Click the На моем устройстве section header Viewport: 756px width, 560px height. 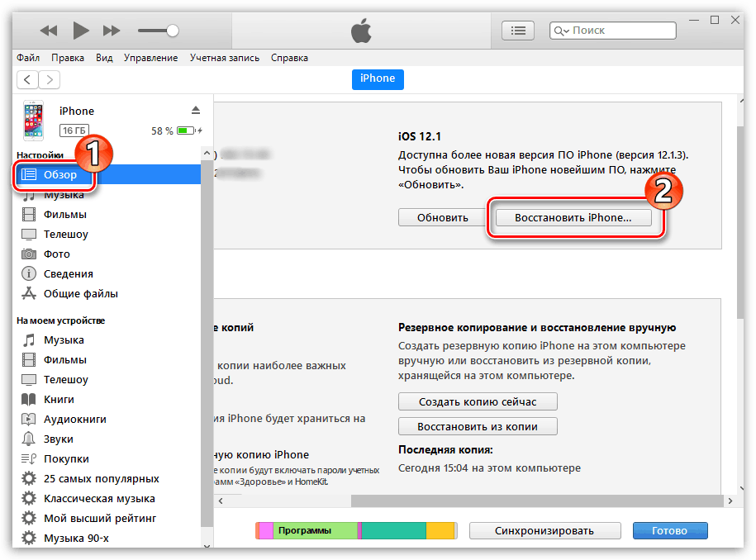[x=61, y=320]
